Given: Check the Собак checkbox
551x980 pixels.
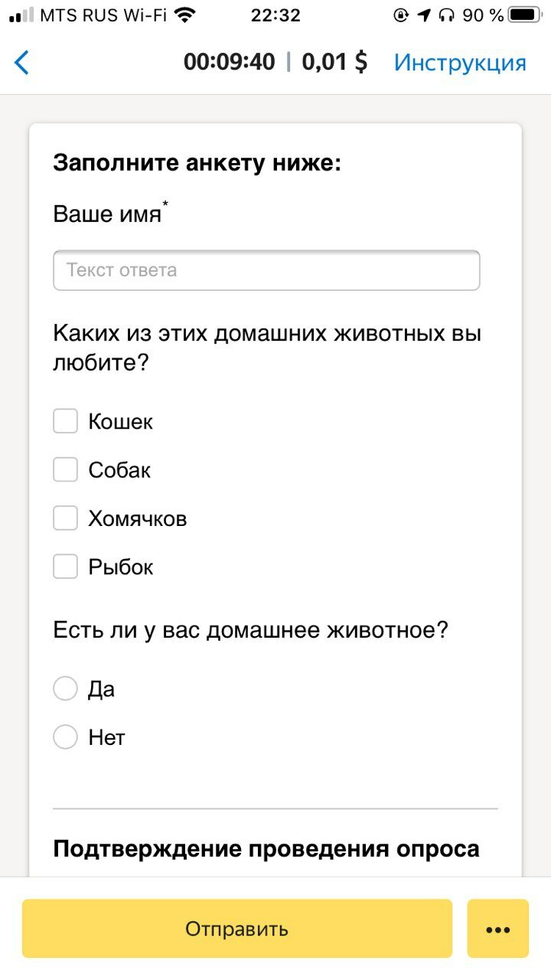Looking at the screenshot, I should [65, 469].
